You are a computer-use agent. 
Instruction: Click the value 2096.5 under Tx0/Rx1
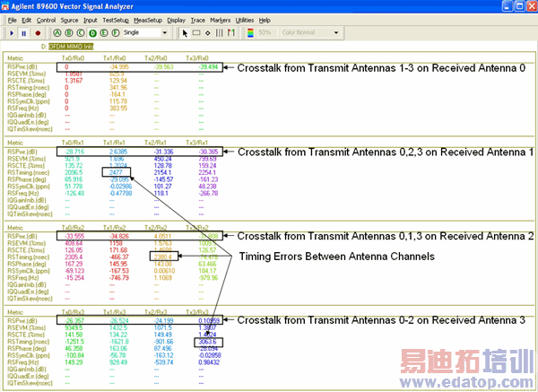74,172
